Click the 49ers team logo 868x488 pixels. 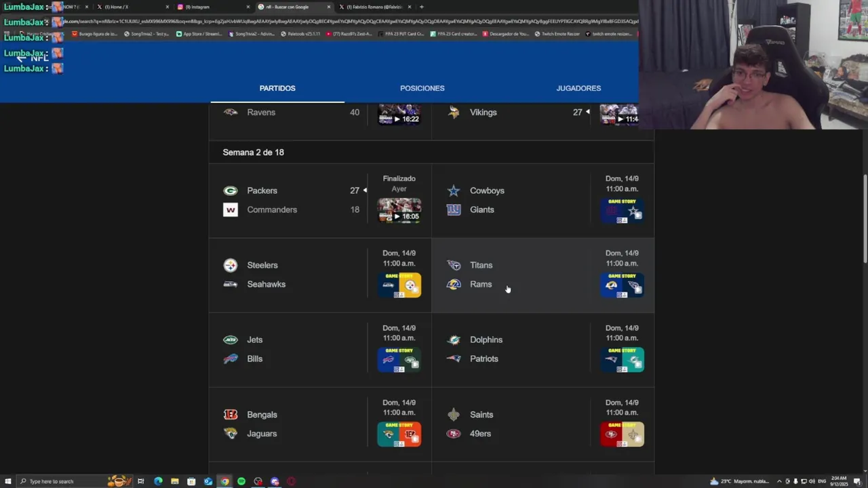[454, 434]
